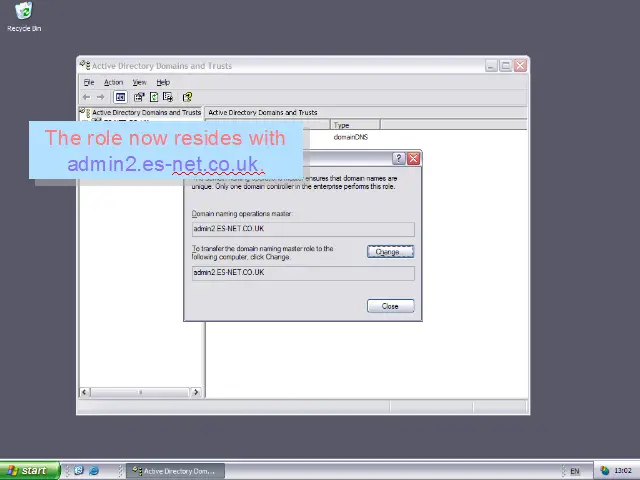This screenshot has height=480, width=640.
Task: Click the Start button
Action: pyautogui.click(x=30, y=471)
